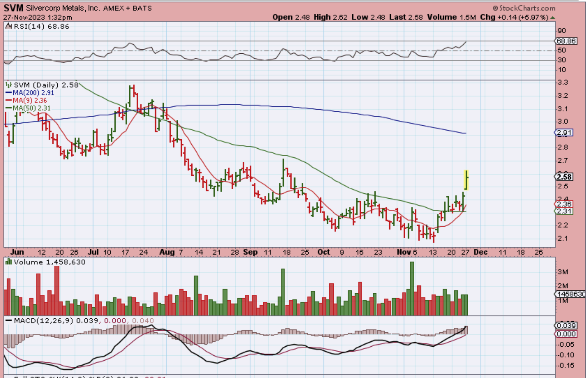Click the MACD(12,26,9) 0.039 panel label

[56, 321]
